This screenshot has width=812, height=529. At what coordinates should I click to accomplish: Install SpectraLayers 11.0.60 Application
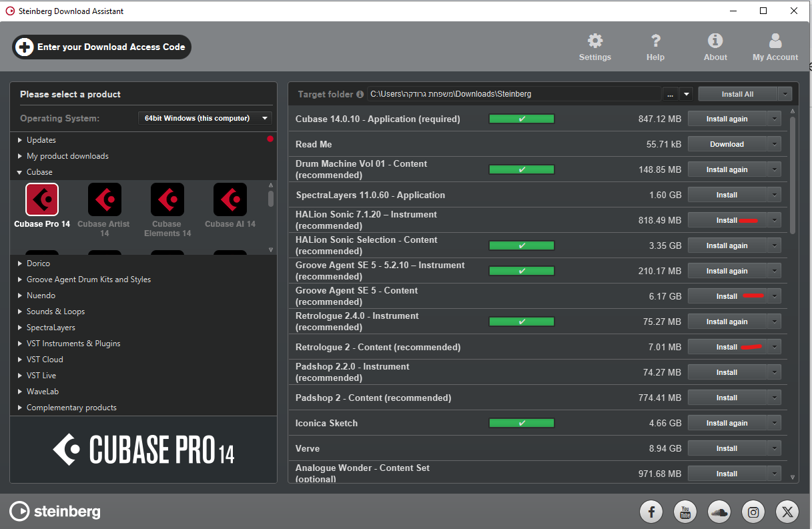(727, 195)
